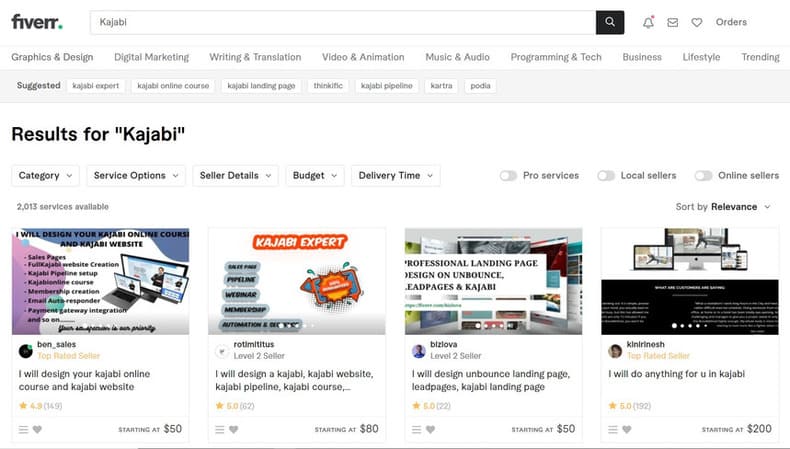
Task: Open Digital Marketing category
Action: (x=152, y=57)
